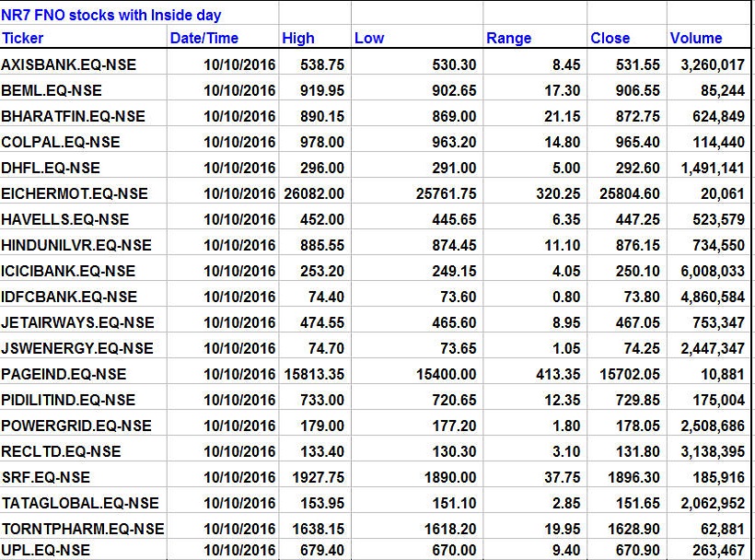Click the Close column header
The image size is (755, 560).
[x=610, y=38]
